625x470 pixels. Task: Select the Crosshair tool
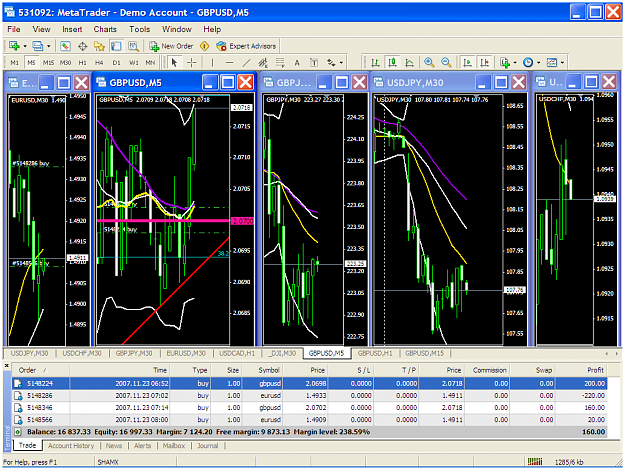pyautogui.click(x=191, y=62)
